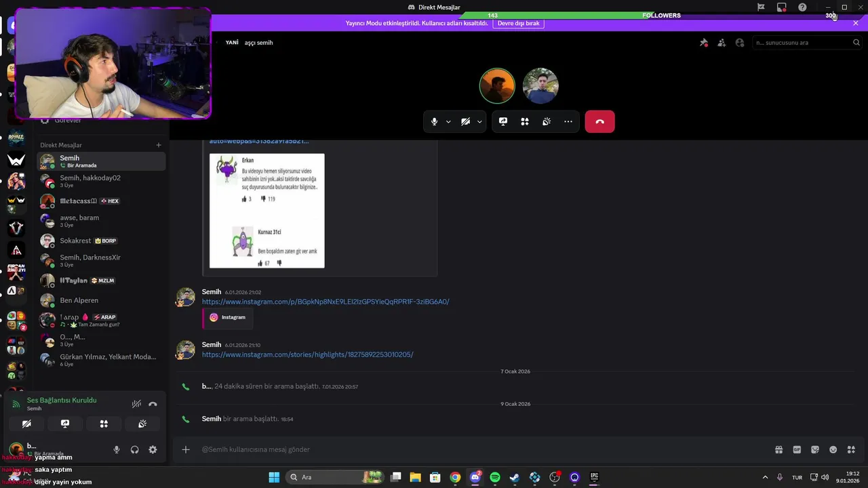
Task: Open activities button in voice panel
Action: click(x=104, y=424)
